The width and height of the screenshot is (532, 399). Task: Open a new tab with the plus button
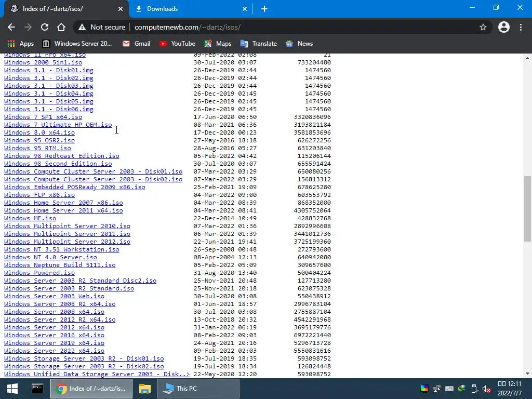click(264, 9)
